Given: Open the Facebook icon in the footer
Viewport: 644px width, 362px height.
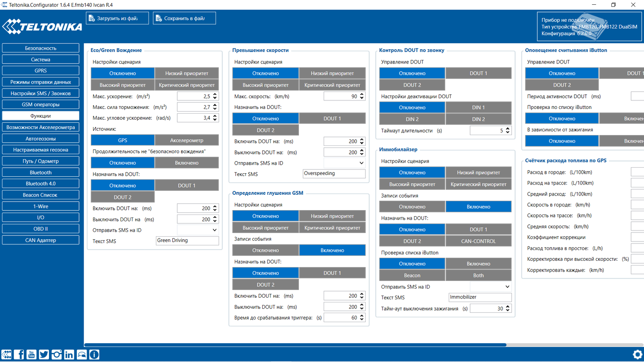Looking at the screenshot, I should coord(19,354).
